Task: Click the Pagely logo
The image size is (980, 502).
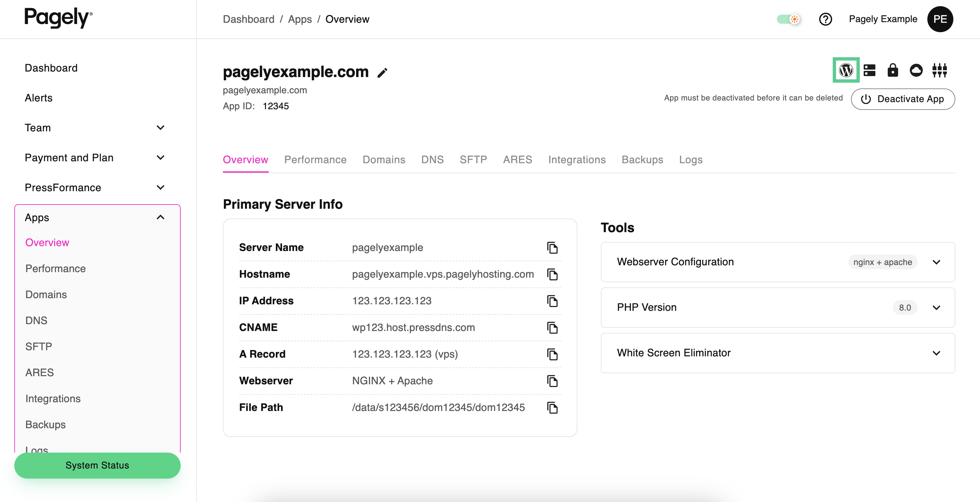Action: click(x=58, y=18)
